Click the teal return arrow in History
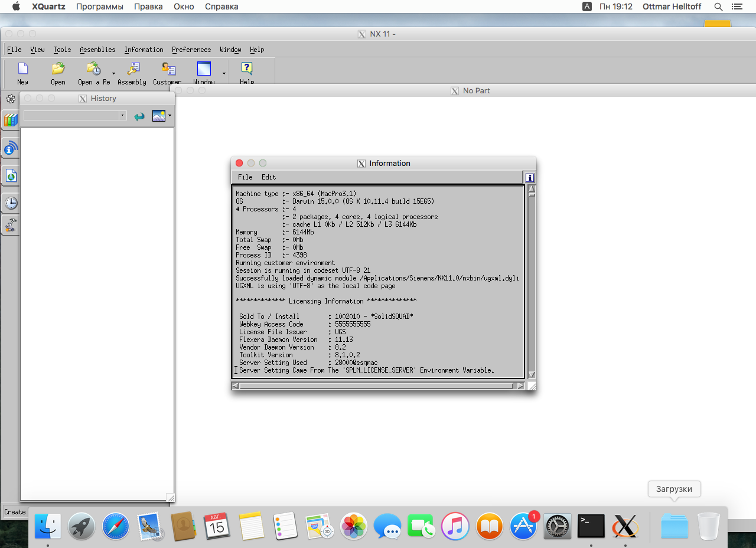 pyautogui.click(x=139, y=116)
